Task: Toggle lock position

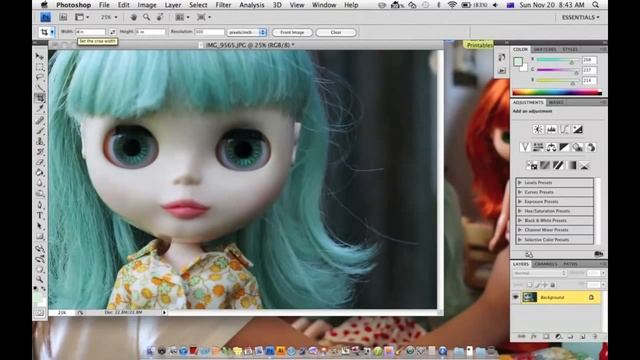Action: click(544, 284)
